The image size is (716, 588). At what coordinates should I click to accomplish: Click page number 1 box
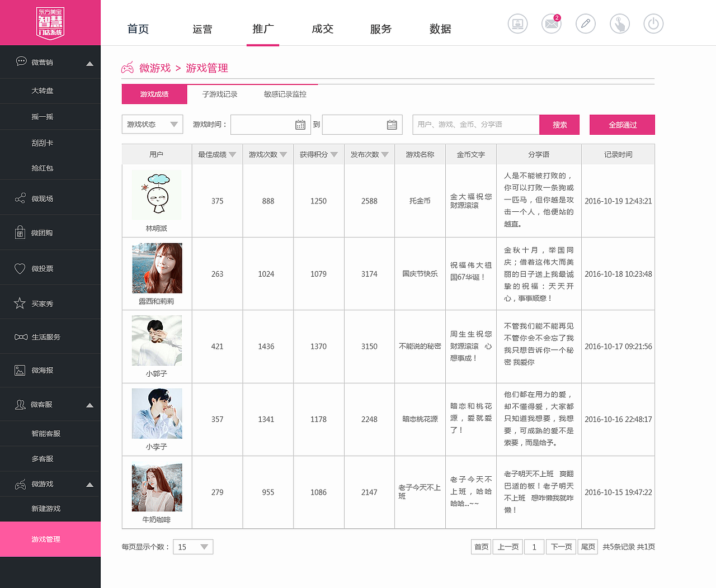click(x=534, y=547)
